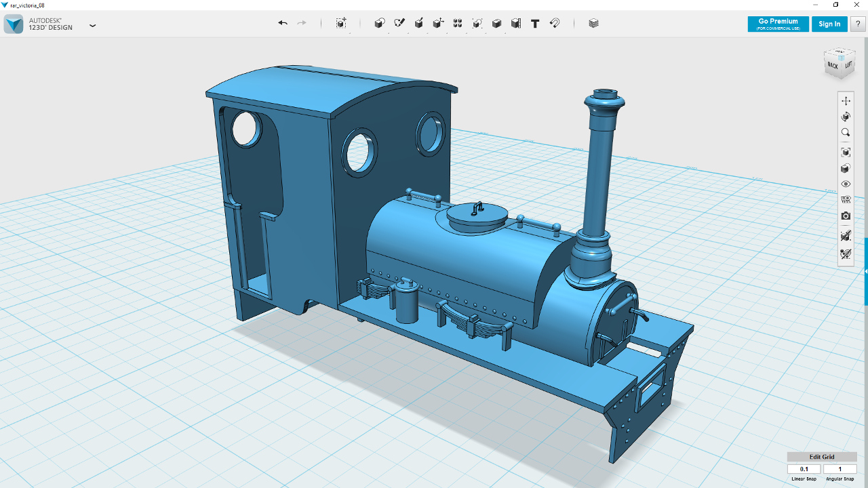
Task: Open the Transform tool in the toolbar
Action: coord(341,23)
